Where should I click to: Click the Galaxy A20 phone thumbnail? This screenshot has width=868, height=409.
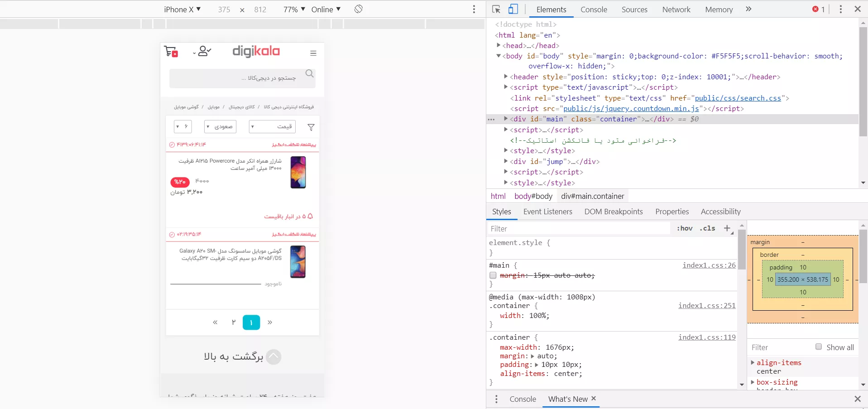pos(298,262)
